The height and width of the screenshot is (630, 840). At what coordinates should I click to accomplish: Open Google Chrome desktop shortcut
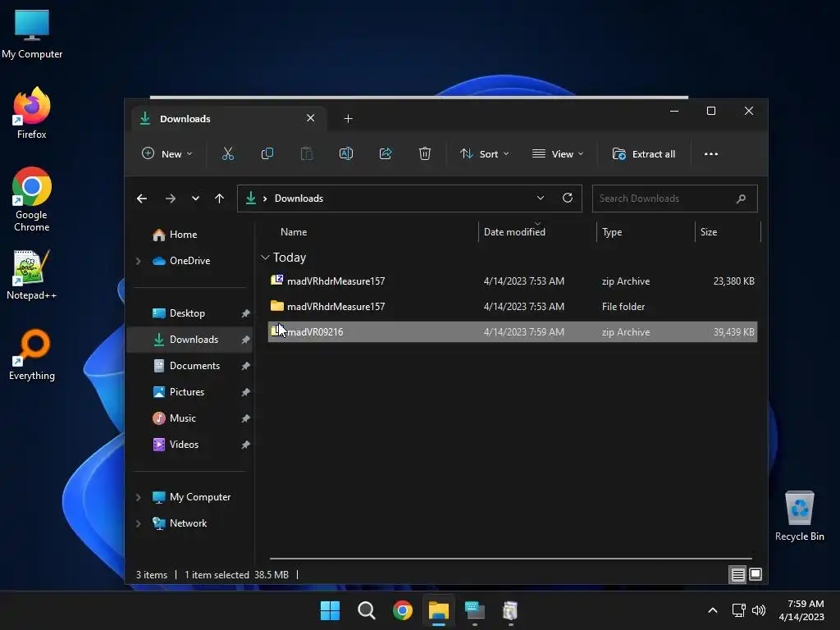click(32, 199)
